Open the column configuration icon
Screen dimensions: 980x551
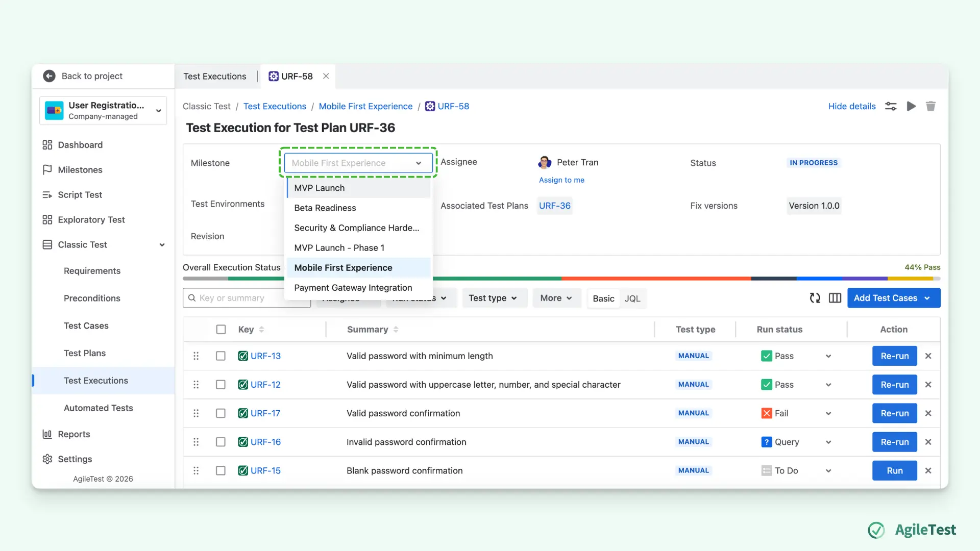click(x=835, y=298)
